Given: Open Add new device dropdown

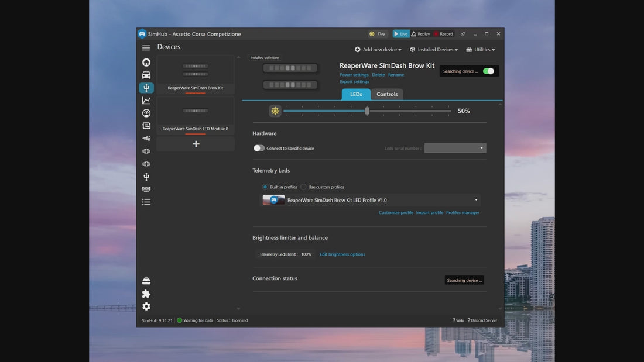Looking at the screenshot, I should [378, 50].
